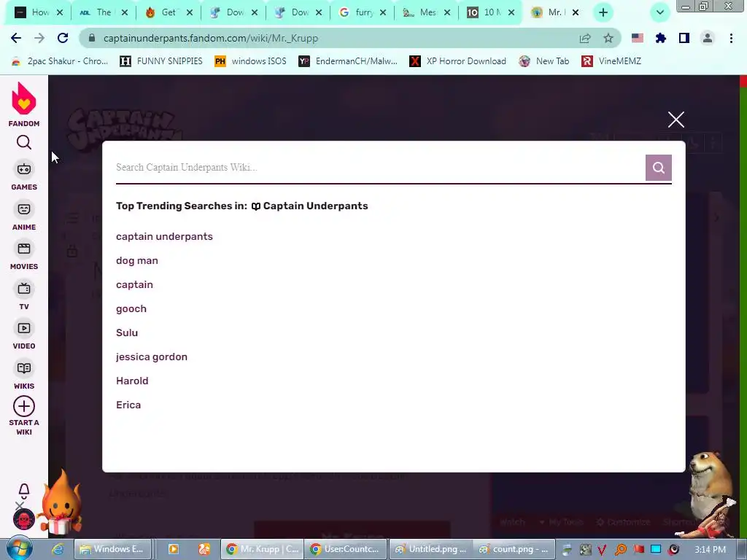Switch to the 'How' tab

pos(38,13)
